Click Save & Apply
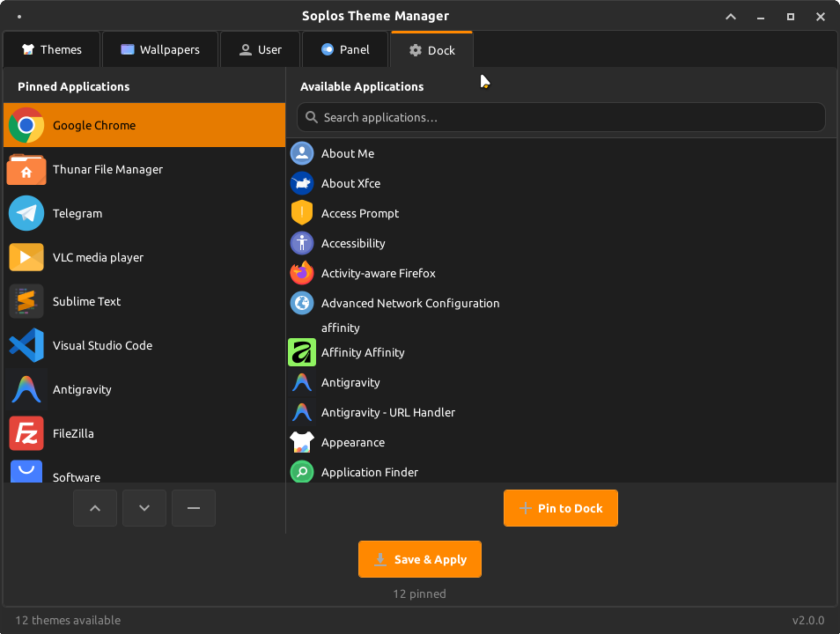 pos(420,559)
